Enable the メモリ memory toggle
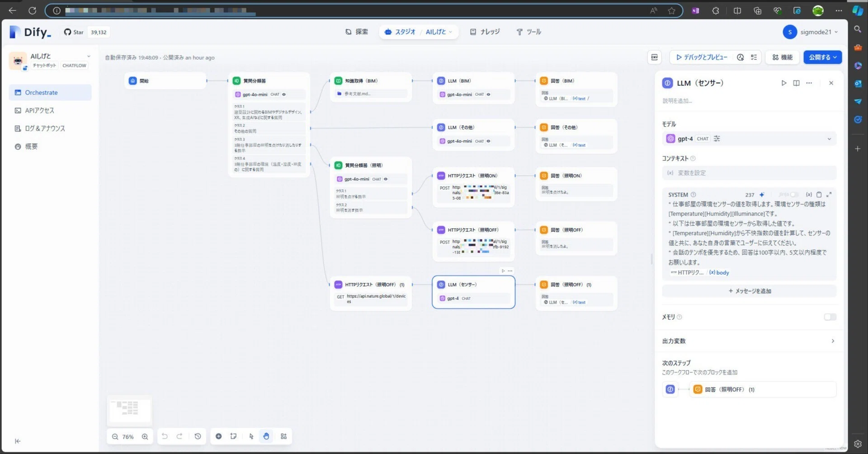The height and width of the screenshot is (454, 868). click(830, 317)
